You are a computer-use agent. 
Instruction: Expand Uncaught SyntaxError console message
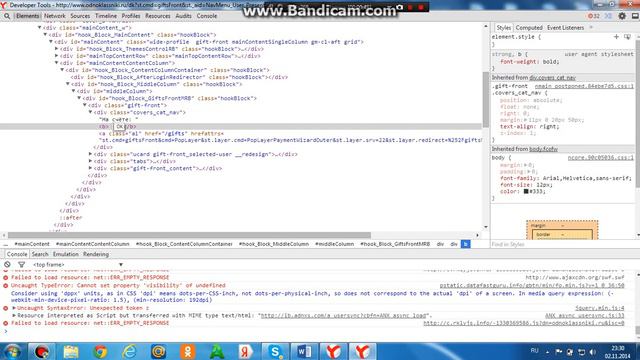[x=14, y=308]
